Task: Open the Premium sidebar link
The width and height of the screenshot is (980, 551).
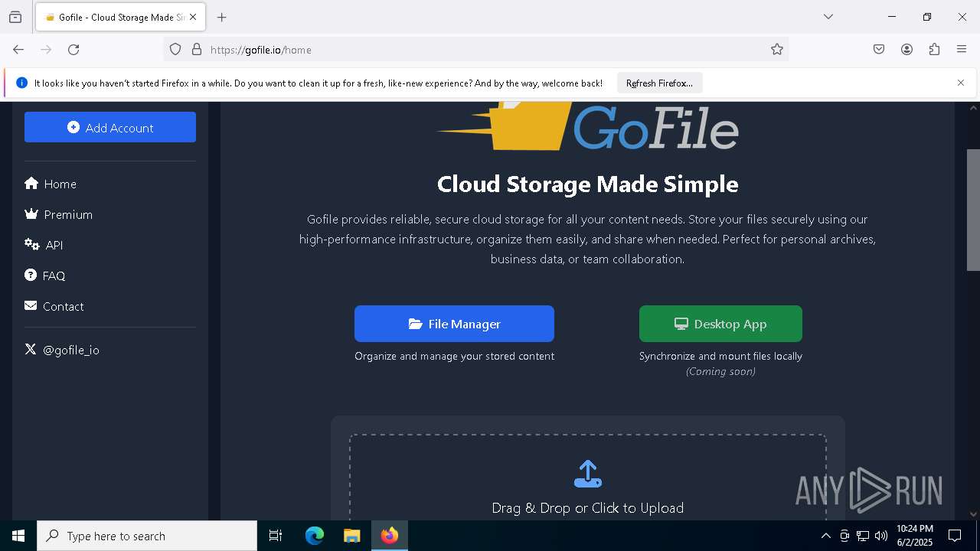Action: point(59,214)
